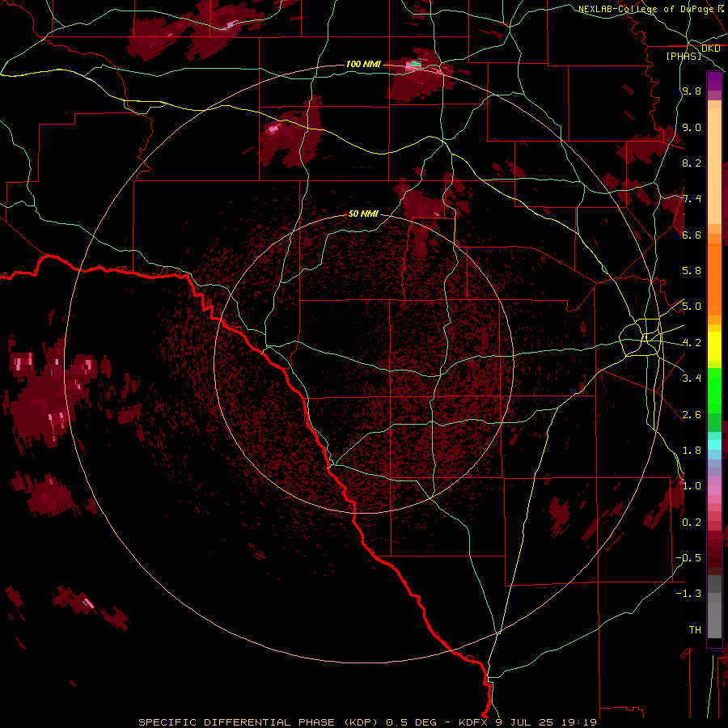This screenshot has width=728, height=728.
Task: Click the DKD product code label
Action: [710, 49]
